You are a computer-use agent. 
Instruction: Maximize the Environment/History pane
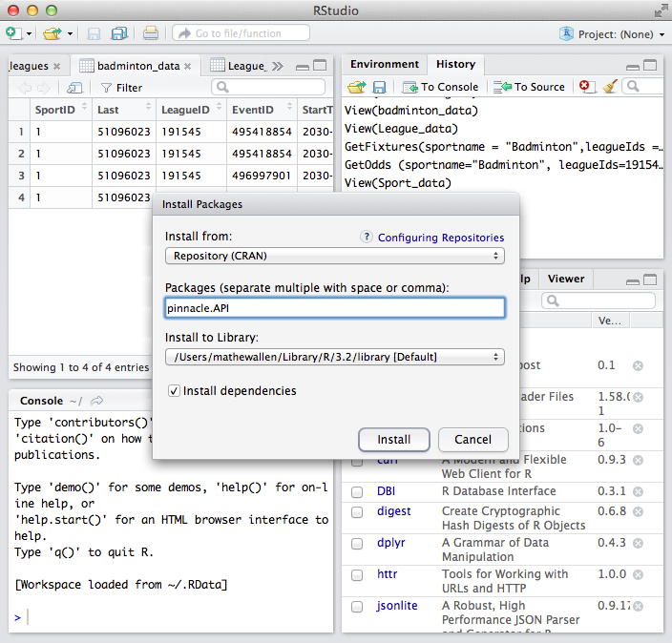[x=650, y=65]
